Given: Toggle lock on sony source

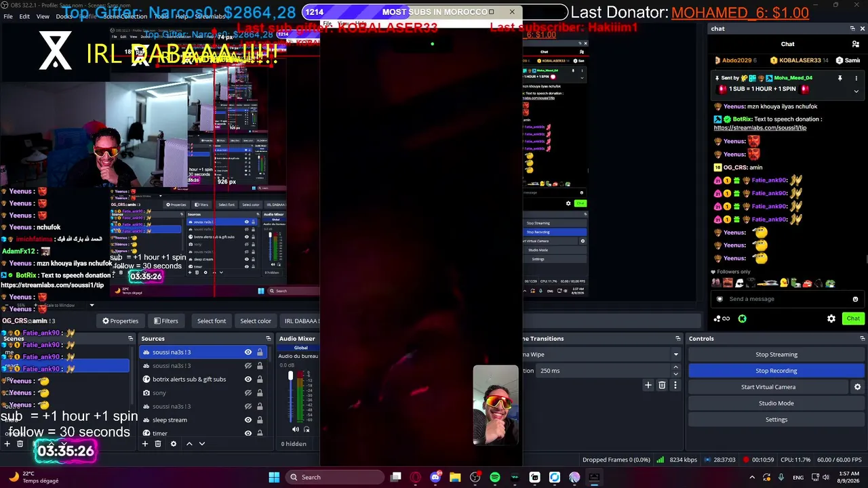Looking at the screenshot, I should pos(260,393).
